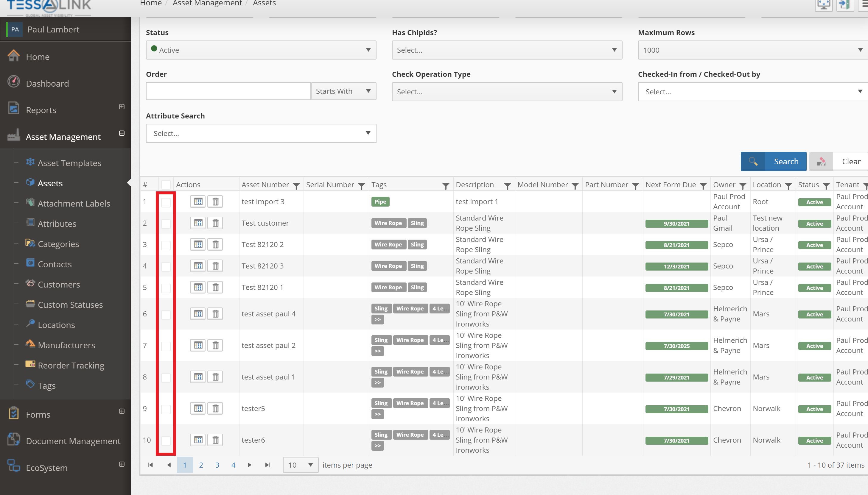Click trash icon for Test 82120 2
The height and width of the screenshot is (495, 868).
215,244
